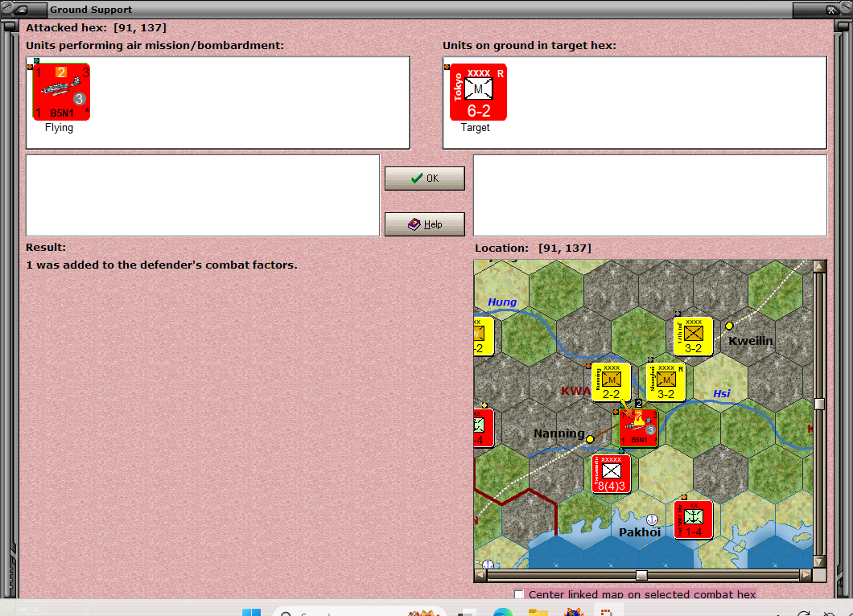Select the 17th Inf 3-2 unit near Kweilin
The height and width of the screenshot is (616, 853).
click(x=693, y=337)
